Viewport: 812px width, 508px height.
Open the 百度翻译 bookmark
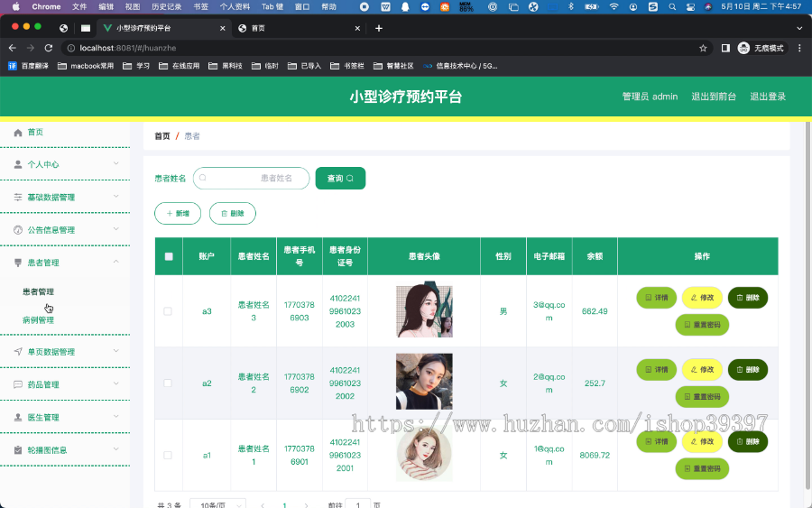29,66
